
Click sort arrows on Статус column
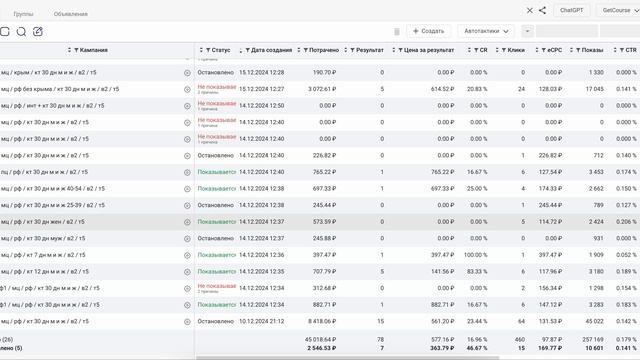(201, 50)
